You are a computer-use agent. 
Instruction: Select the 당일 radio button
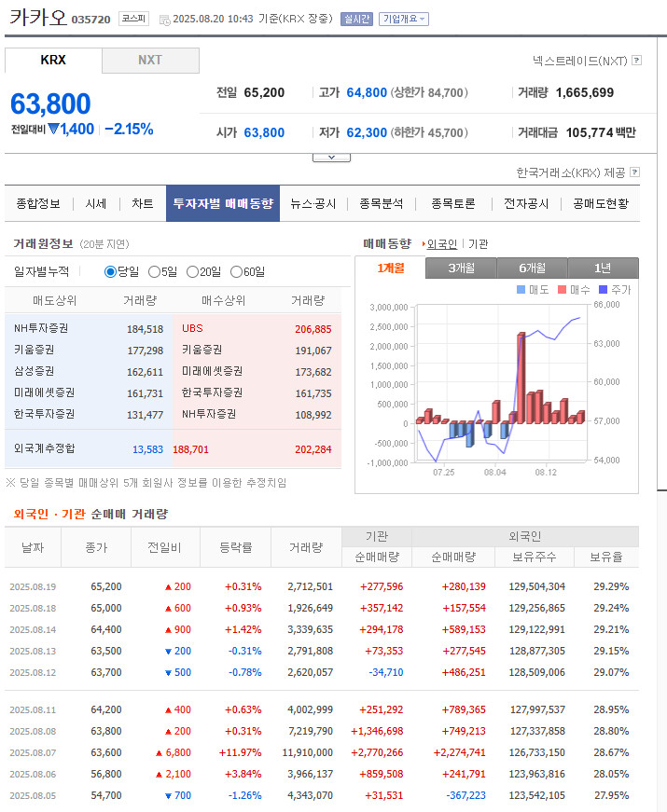(110, 272)
